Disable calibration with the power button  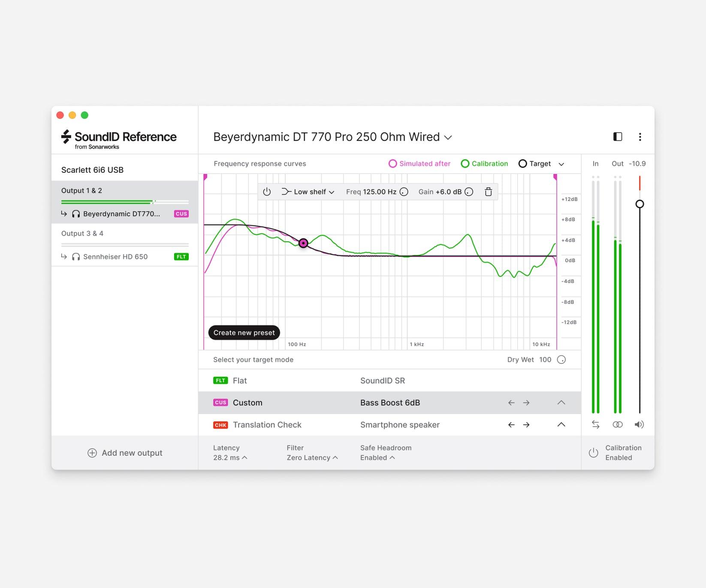pyautogui.click(x=593, y=453)
